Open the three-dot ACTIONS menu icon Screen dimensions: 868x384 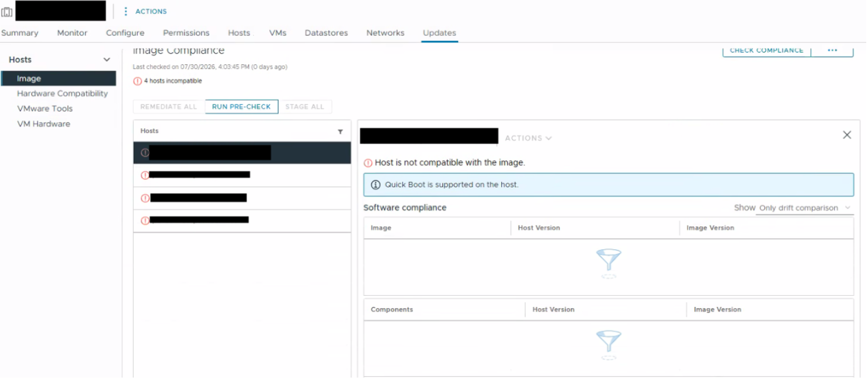[126, 12]
